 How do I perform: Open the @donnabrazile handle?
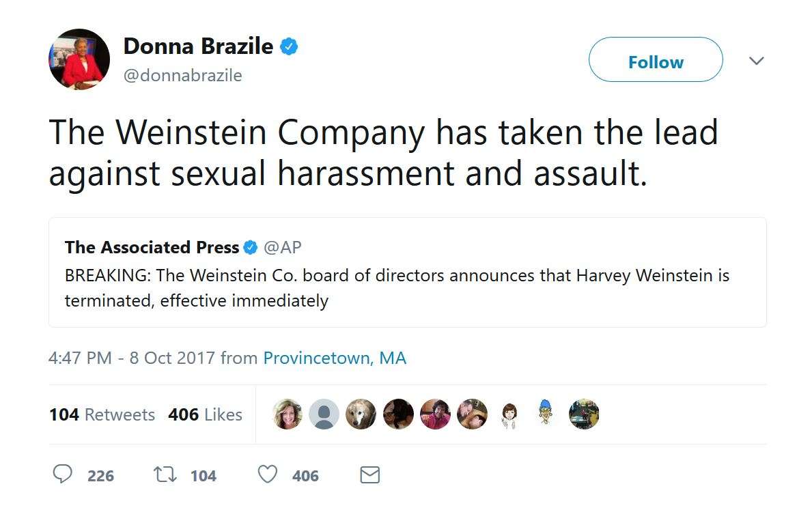point(182,75)
